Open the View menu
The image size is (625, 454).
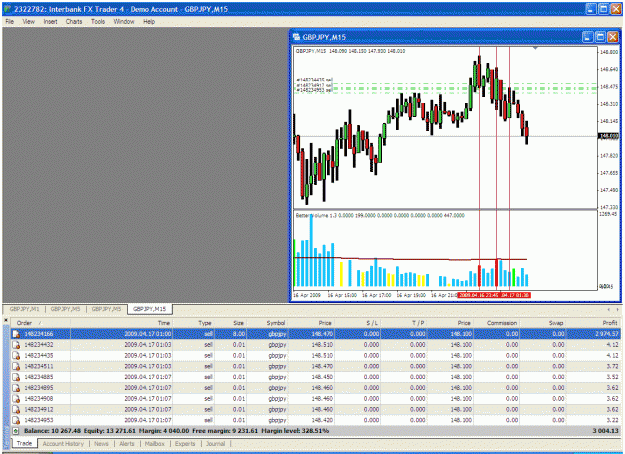click(28, 22)
